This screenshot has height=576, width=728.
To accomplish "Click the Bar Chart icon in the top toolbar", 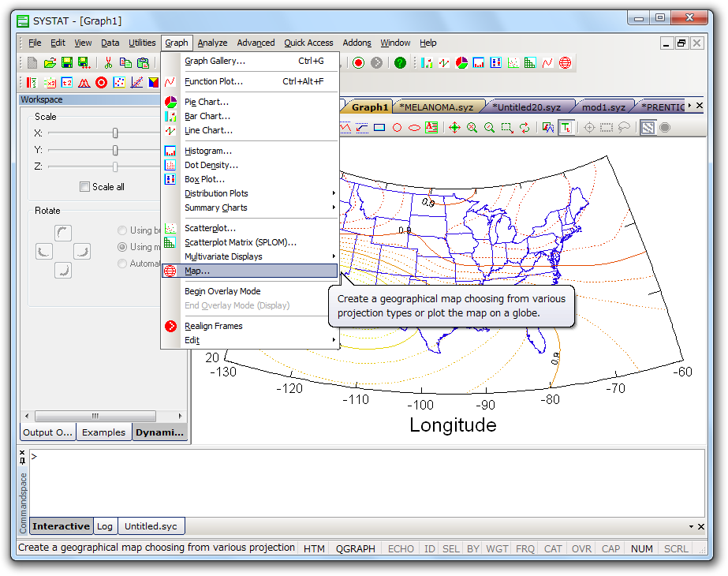I will point(427,62).
